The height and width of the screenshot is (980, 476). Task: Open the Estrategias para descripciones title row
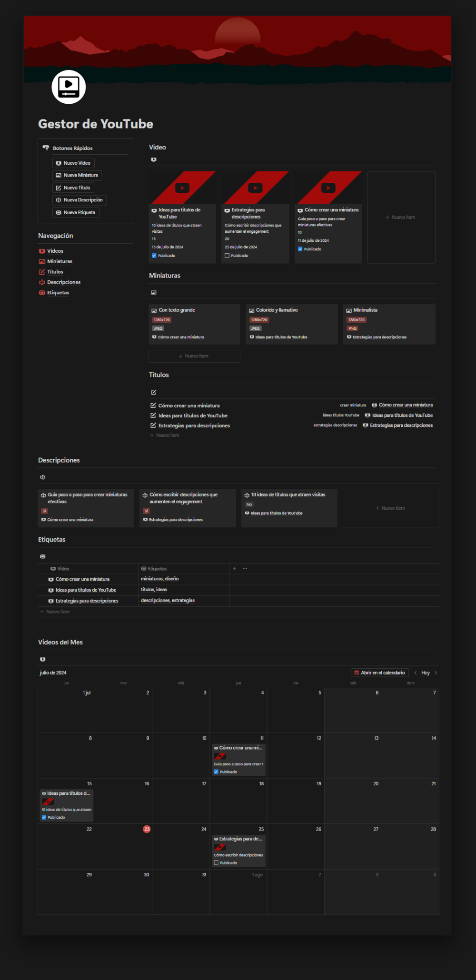[x=292, y=426]
